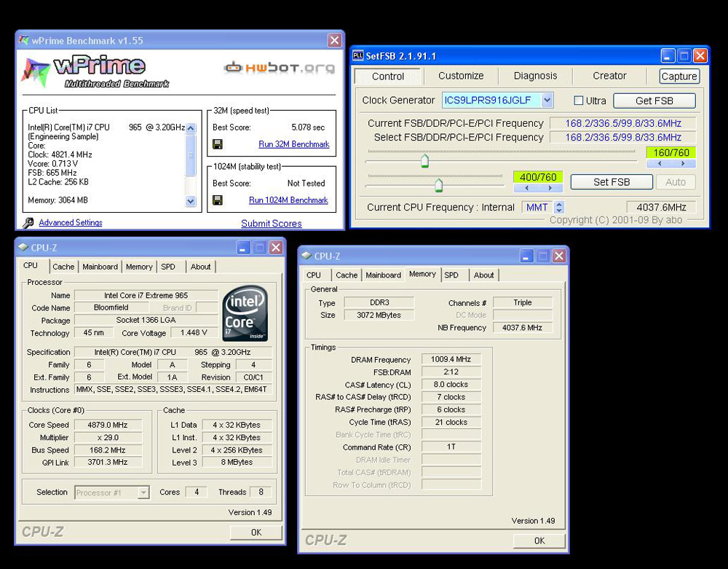
Task: Click right arrow under 160/760 value
Action: pyautogui.click(x=683, y=163)
